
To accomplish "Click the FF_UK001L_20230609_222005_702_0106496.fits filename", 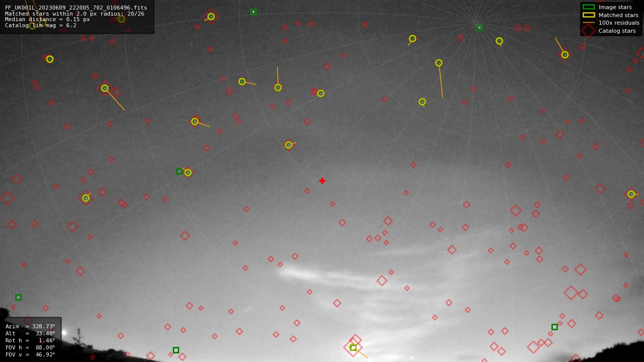I will click(x=76, y=8).
